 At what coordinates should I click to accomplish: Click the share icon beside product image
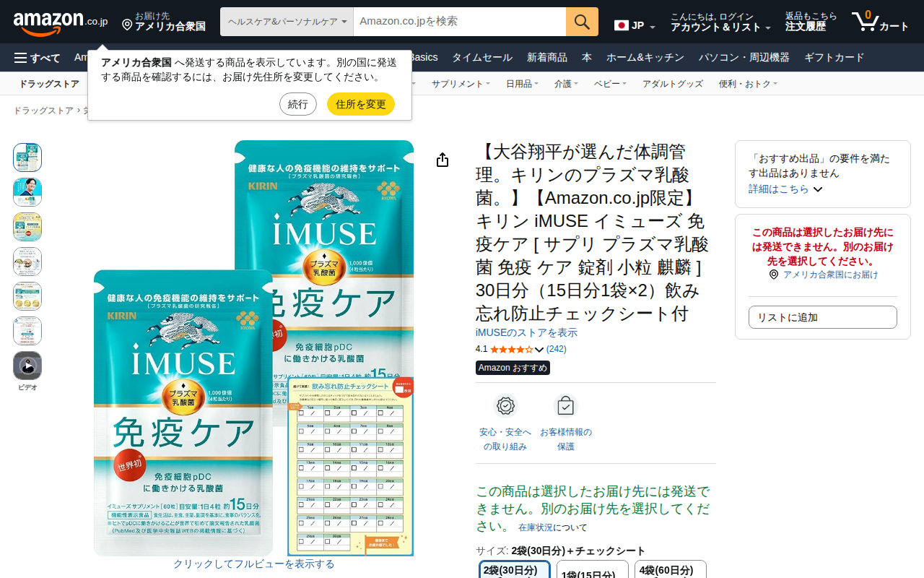pos(443,160)
